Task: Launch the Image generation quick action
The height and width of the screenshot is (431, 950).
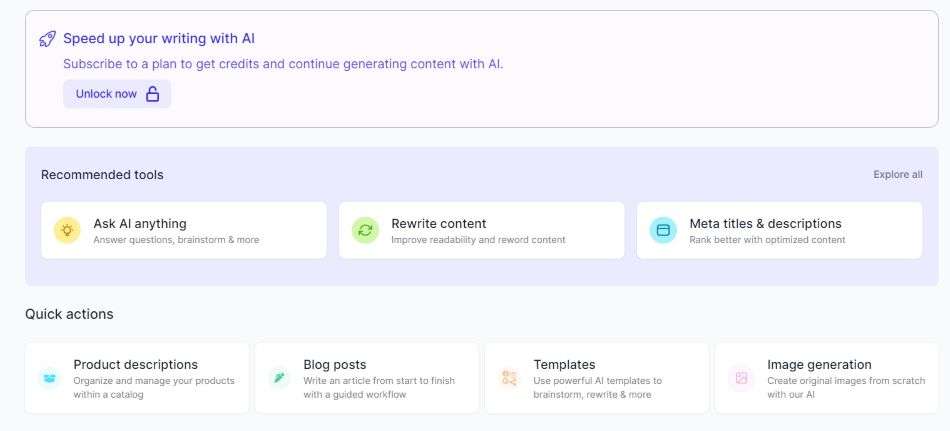Action: tap(827, 378)
